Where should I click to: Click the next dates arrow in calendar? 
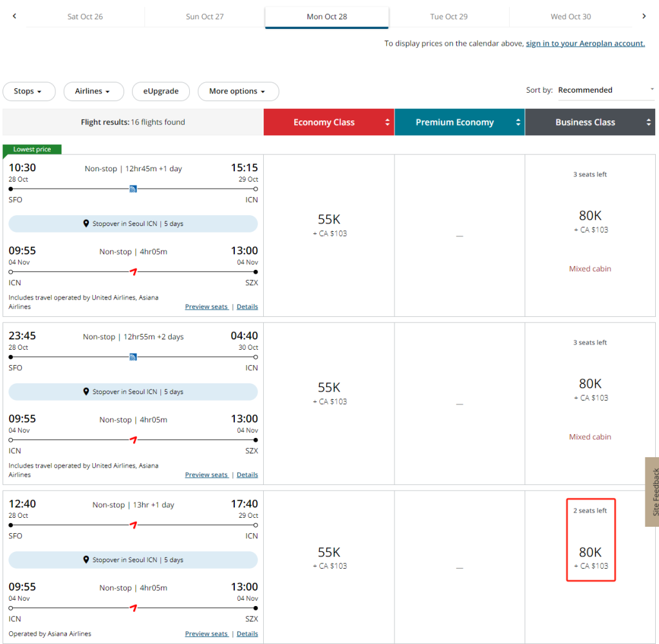[644, 16]
